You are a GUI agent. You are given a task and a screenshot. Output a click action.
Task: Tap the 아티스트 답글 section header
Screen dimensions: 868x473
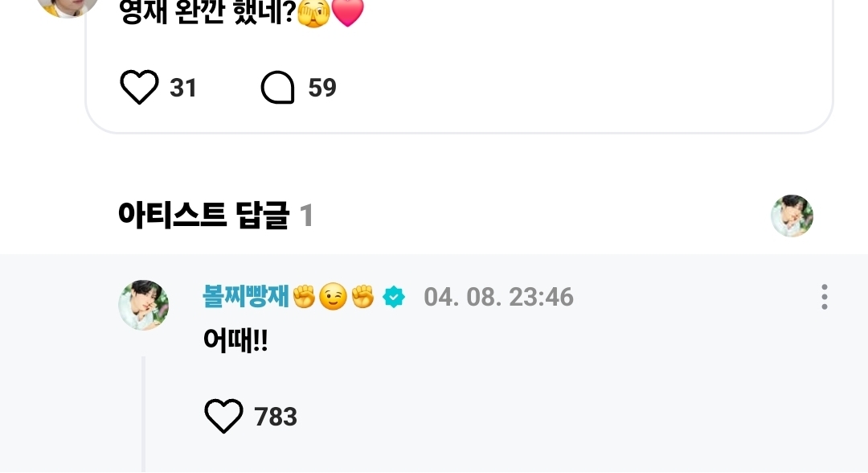tap(203, 215)
